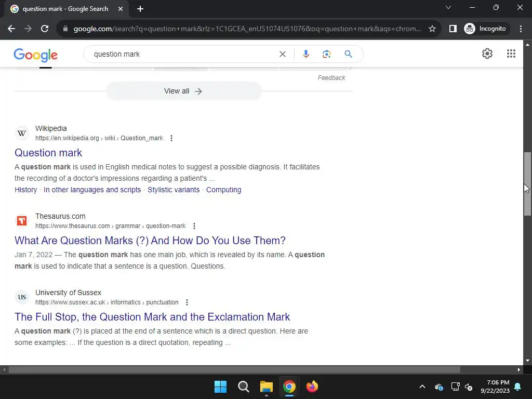Image resolution: width=532 pixels, height=399 pixels.
Task: Click the lock icon for site information
Action: [x=65, y=29]
